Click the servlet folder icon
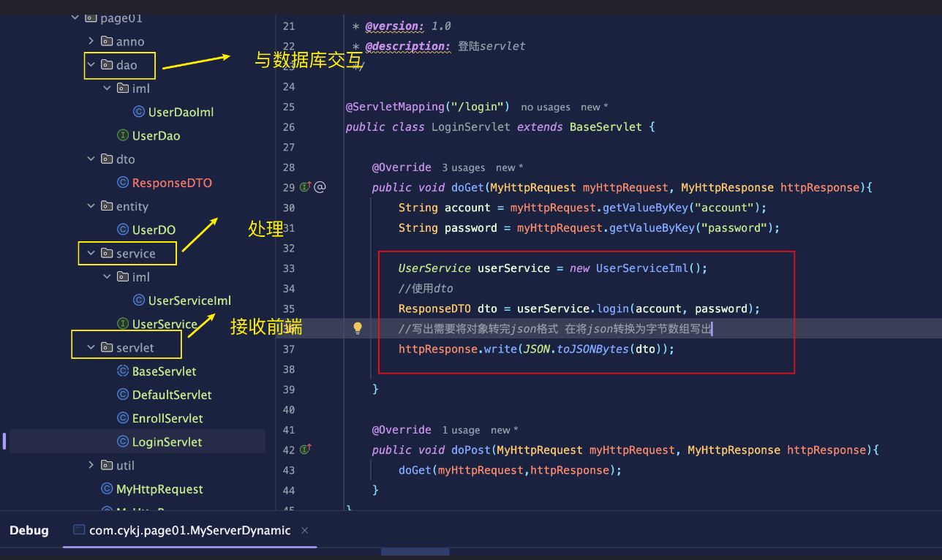 107,347
